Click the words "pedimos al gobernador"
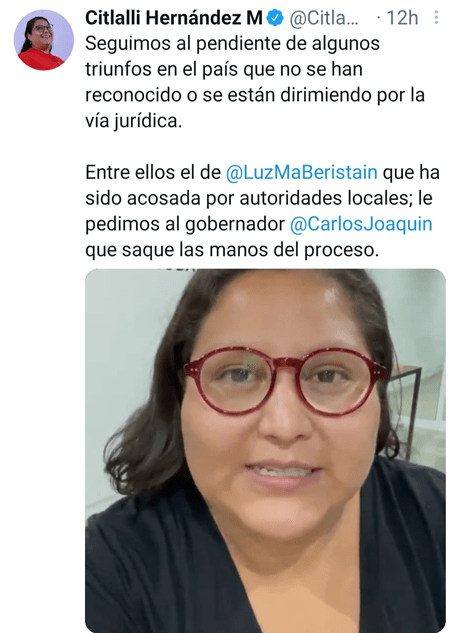 (185, 224)
